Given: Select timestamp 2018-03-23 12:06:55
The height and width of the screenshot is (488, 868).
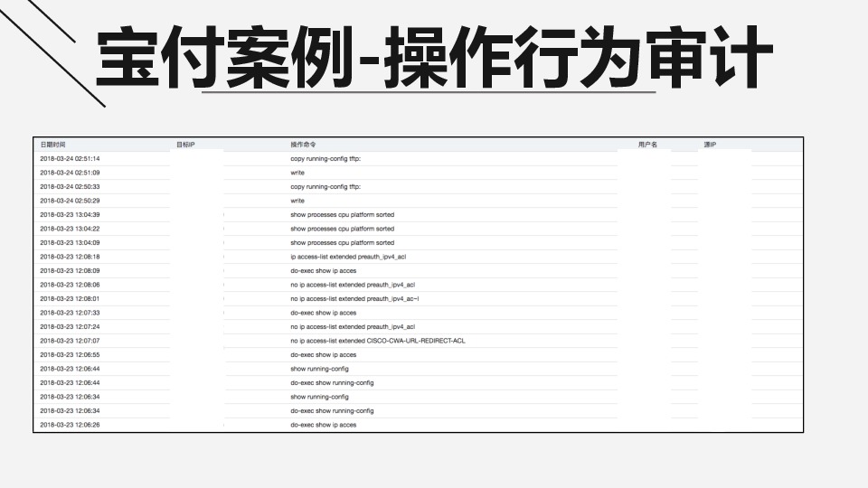Looking at the screenshot, I should (70, 354).
